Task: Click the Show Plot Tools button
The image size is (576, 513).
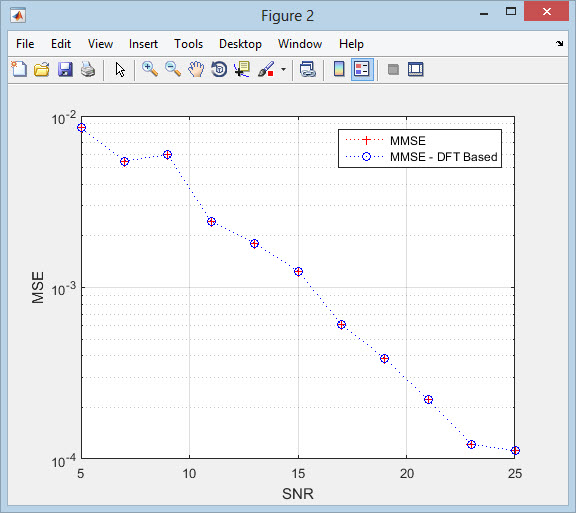Action: (416, 69)
